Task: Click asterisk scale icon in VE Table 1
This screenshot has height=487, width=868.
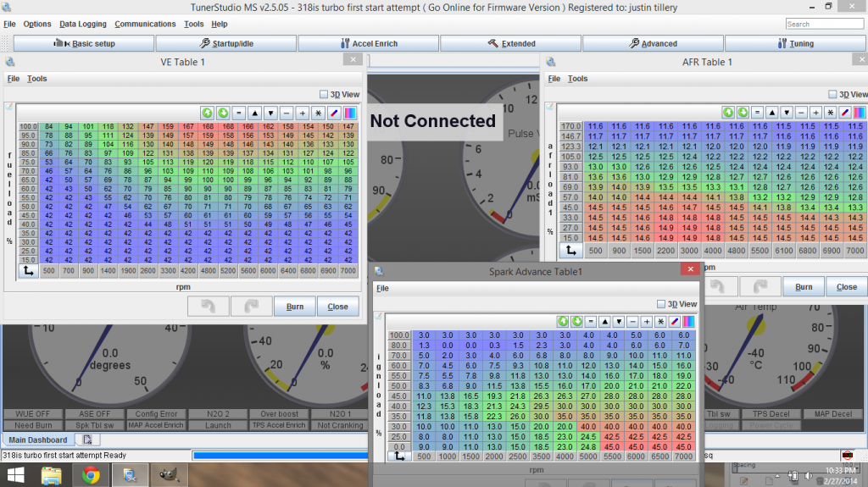Action: point(319,113)
